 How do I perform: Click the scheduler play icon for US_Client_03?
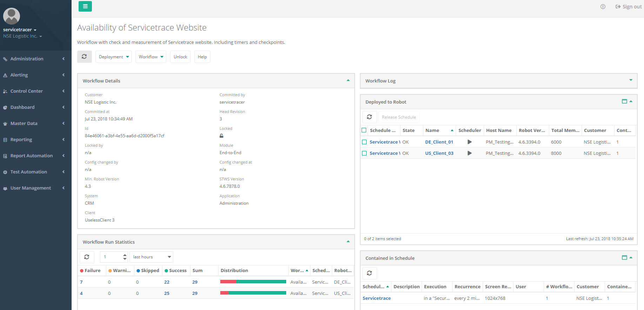tap(470, 153)
